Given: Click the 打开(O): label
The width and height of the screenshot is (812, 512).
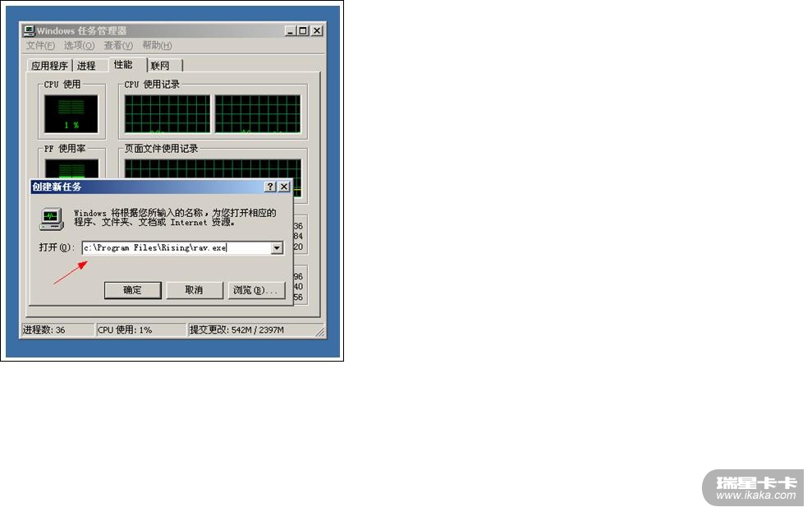Looking at the screenshot, I should (x=57, y=247).
